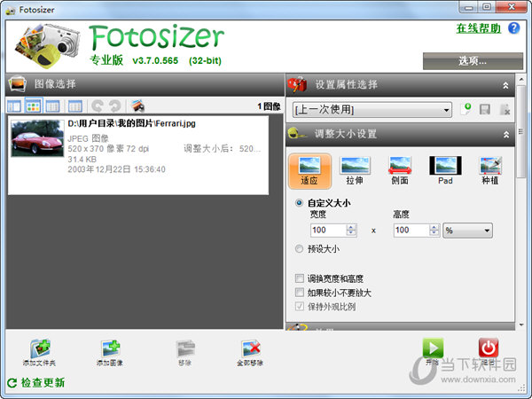Click the settings panel scroll up arrow
The height and width of the screenshot is (399, 532).
pyautogui.click(x=520, y=80)
